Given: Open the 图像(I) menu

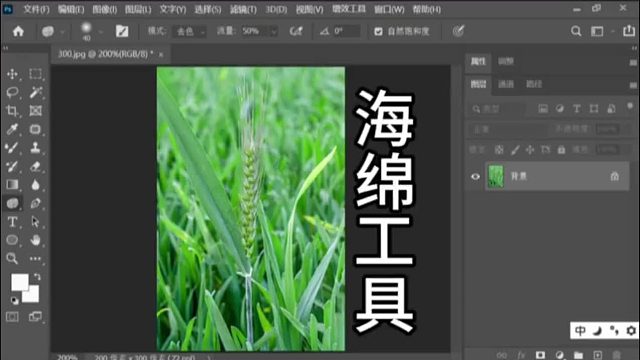Looking at the screenshot, I should pos(104,9).
